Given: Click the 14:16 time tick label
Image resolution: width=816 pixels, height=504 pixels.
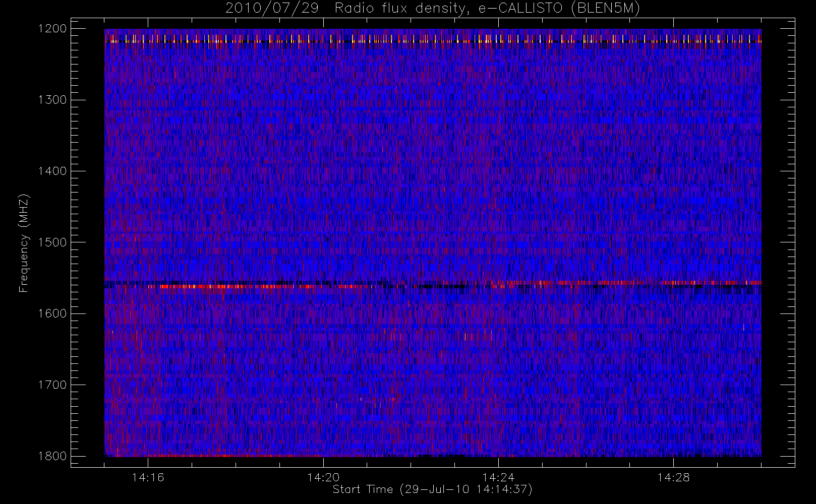Looking at the screenshot, I should 148,477.
